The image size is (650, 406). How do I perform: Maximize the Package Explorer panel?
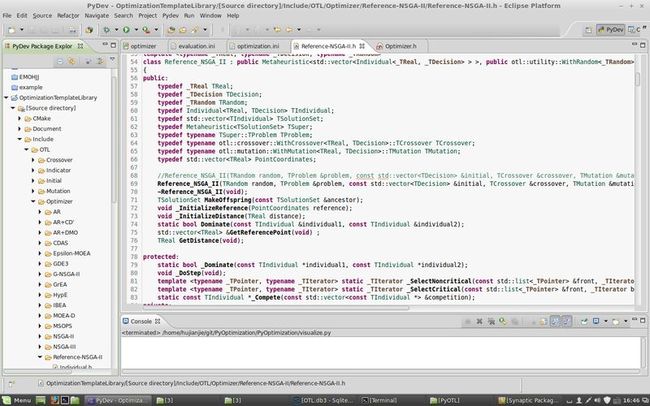pos(113,45)
